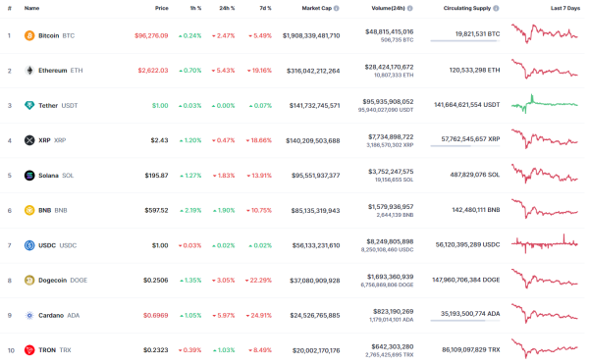Click Last 7 Days column header
The image size is (589, 364).
coord(565,8)
